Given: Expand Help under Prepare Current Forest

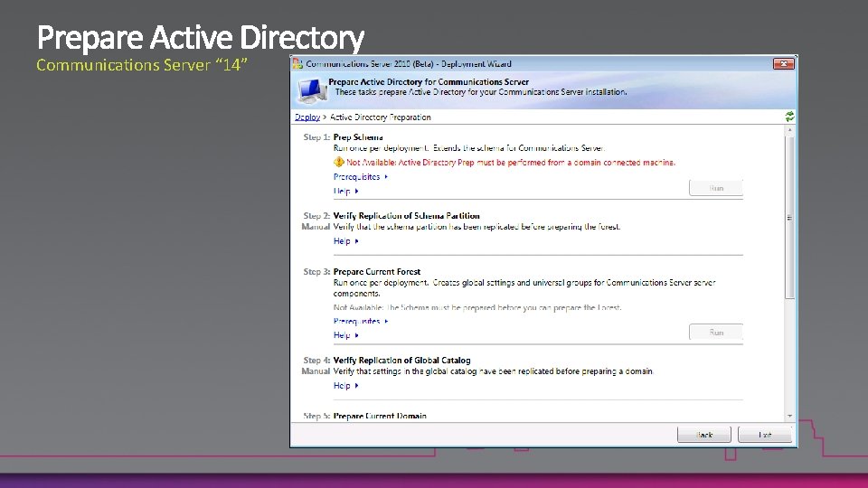Looking at the screenshot, I should pos(346,335).
